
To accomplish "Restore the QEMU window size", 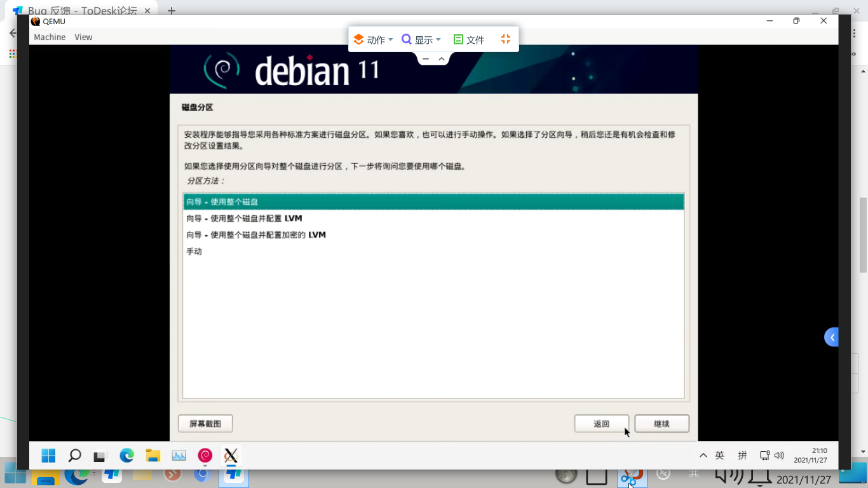I will coord(796,21).
